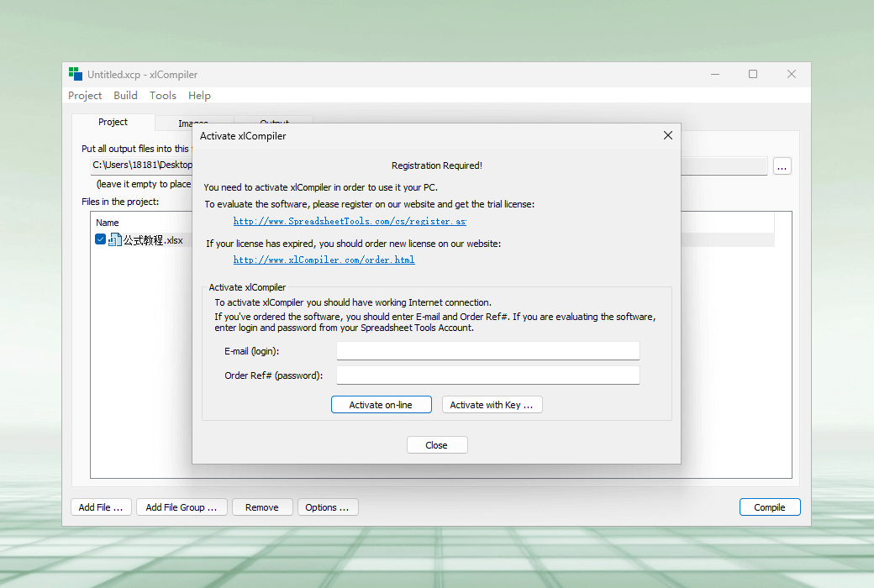Uncheck the 公式教程.xlsx file checkbox

[x=100, y=239]
